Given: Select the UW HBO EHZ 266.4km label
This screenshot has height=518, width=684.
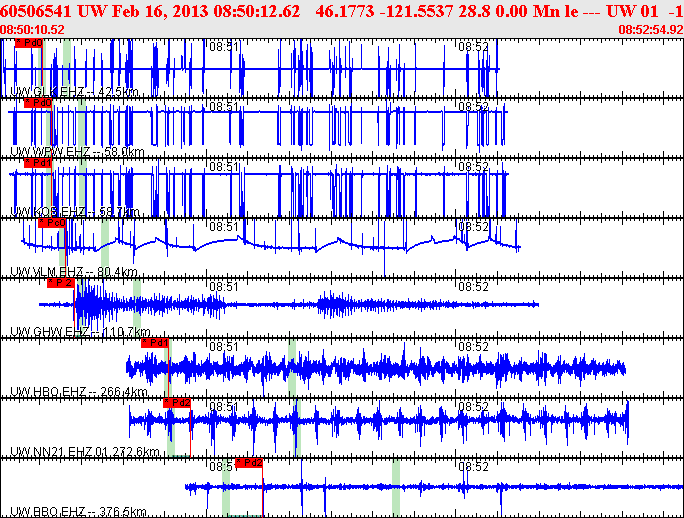Looking at the screenshot, I should [78, 392].
